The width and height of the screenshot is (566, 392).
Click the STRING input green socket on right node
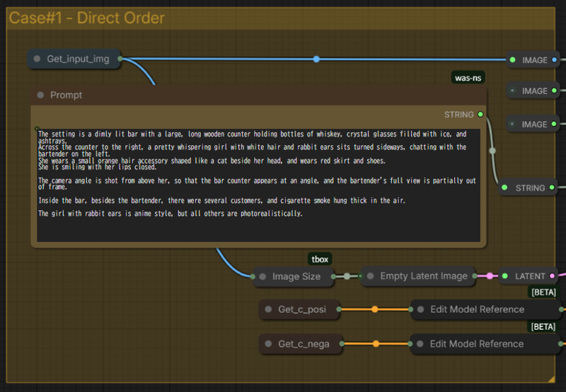click(x=504, y=188)
